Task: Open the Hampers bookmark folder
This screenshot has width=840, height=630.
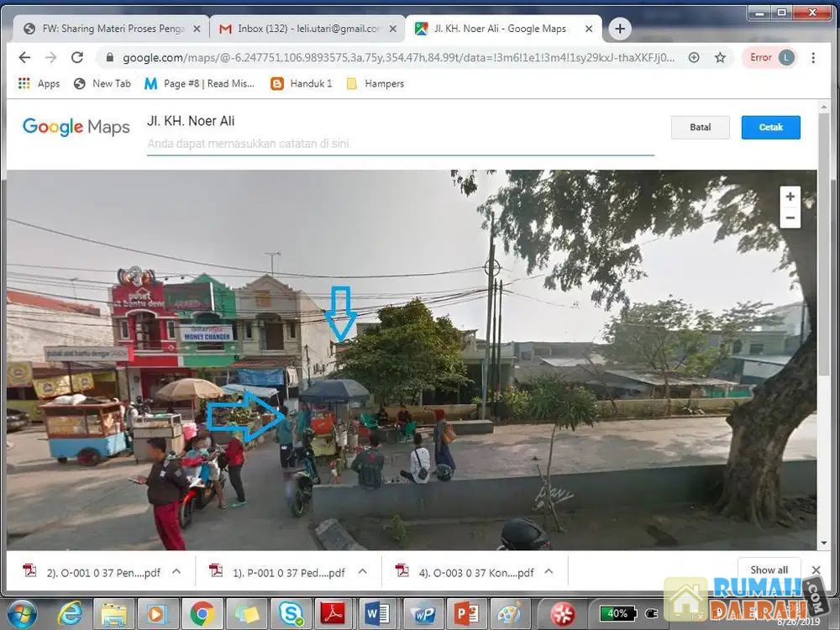Action: 375,83
